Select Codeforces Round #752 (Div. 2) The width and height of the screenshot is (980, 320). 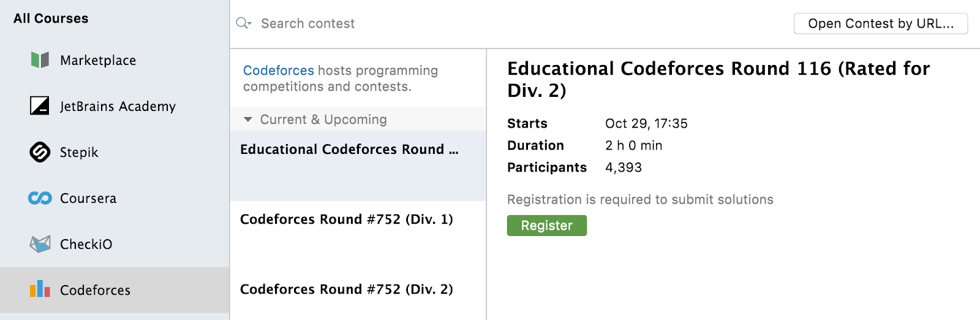click(x=347, y=289)
